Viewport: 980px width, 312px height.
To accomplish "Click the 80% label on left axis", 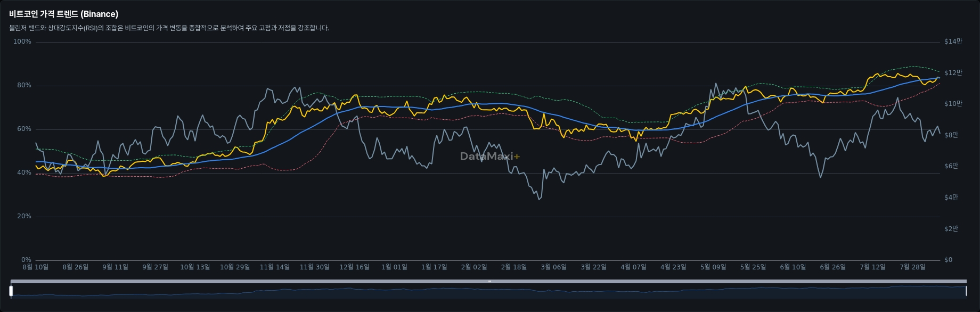I will 24,85.
